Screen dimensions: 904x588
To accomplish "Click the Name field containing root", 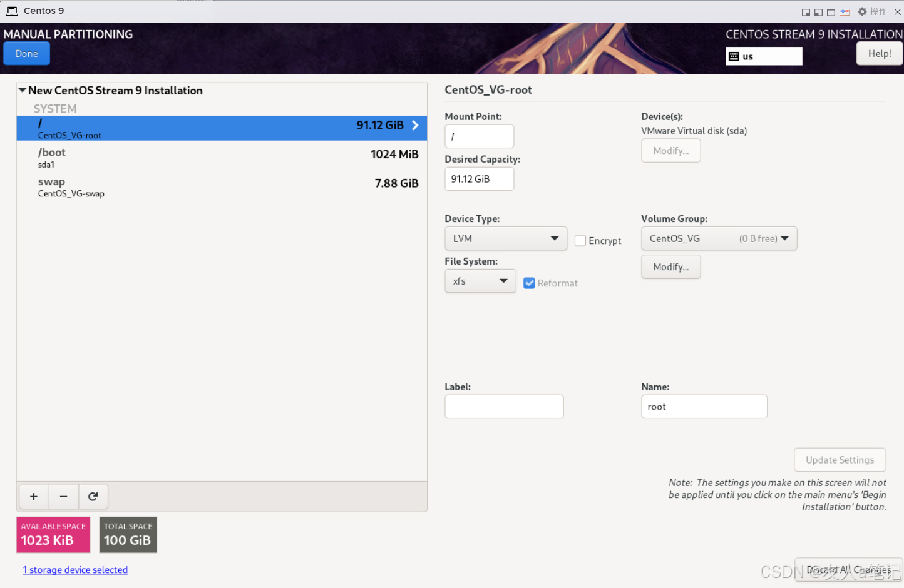I will [x=704, y=407].
